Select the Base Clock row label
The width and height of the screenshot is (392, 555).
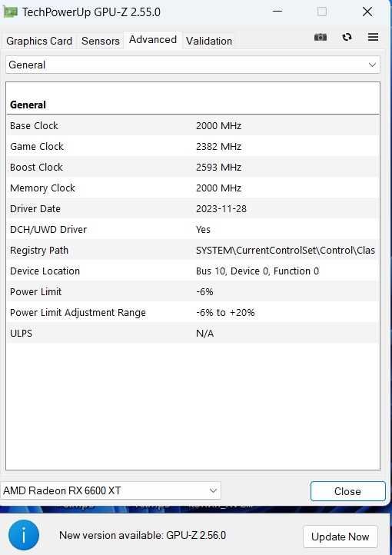coord(34,125)
